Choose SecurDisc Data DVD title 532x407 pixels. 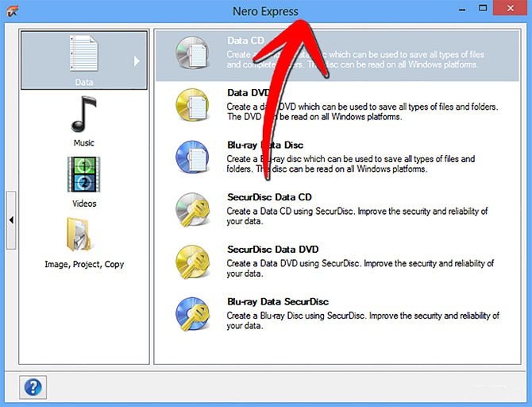point(273,250)
